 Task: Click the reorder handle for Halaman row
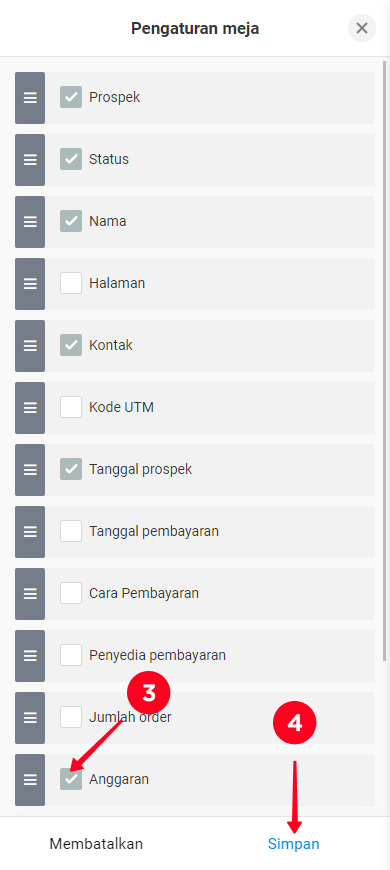[30, 284]
